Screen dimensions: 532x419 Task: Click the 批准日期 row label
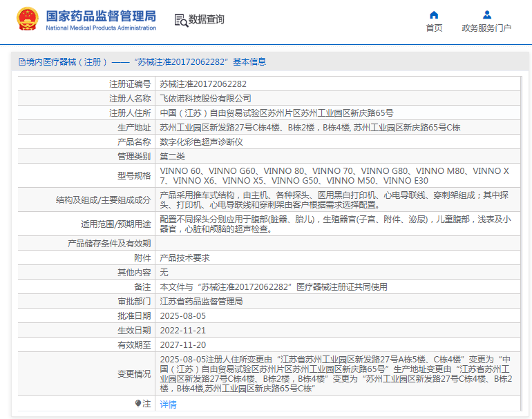coord(134,316)
